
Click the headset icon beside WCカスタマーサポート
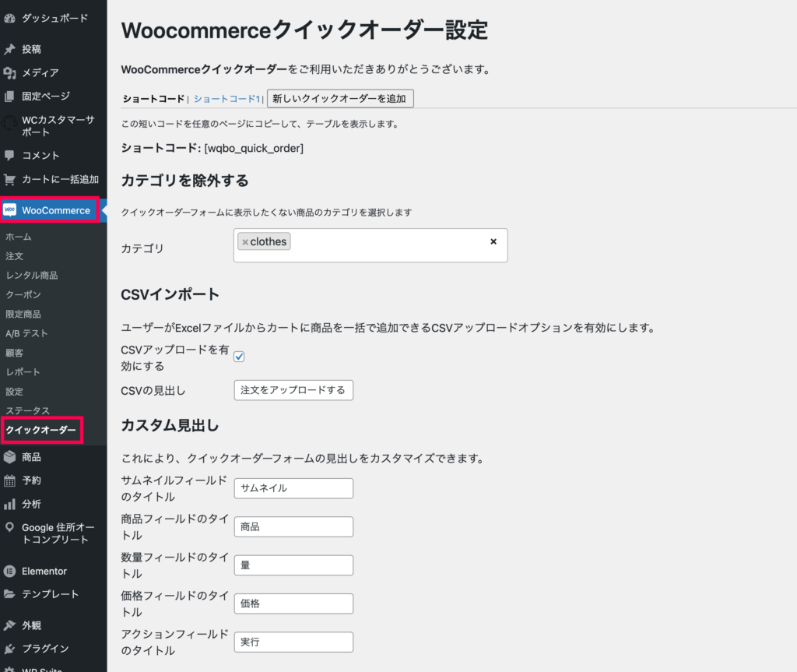[x=9, y=124]
